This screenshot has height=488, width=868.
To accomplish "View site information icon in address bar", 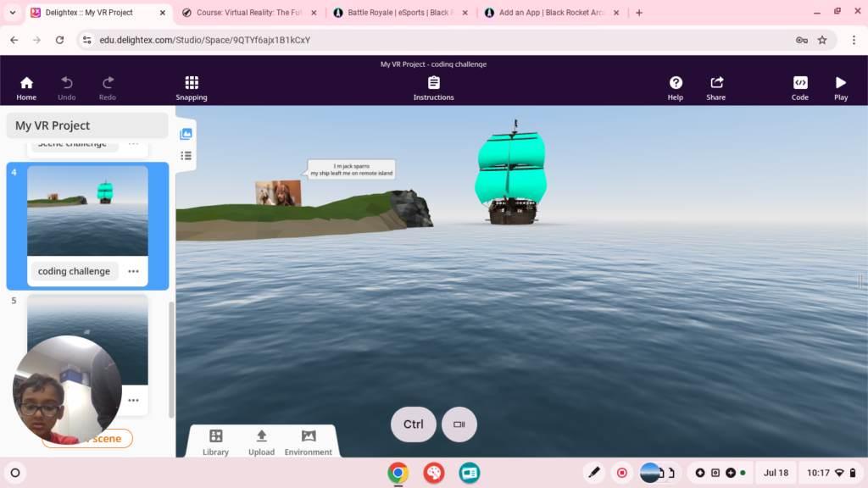I will click(87, 40).
